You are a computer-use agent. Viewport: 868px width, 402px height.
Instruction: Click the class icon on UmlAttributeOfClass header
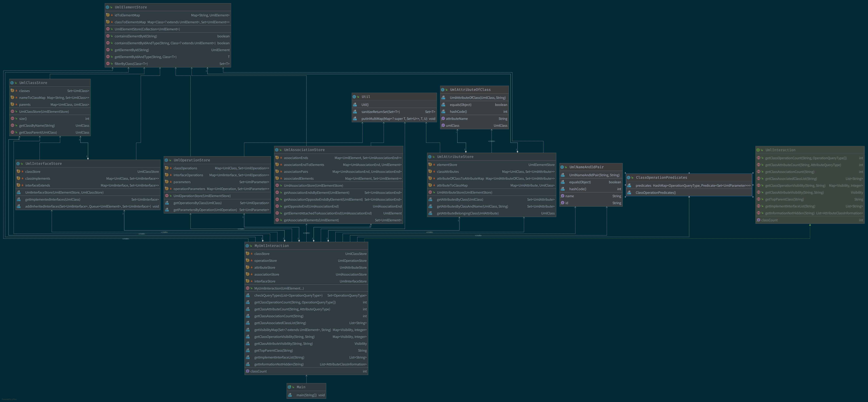[443, 90]
